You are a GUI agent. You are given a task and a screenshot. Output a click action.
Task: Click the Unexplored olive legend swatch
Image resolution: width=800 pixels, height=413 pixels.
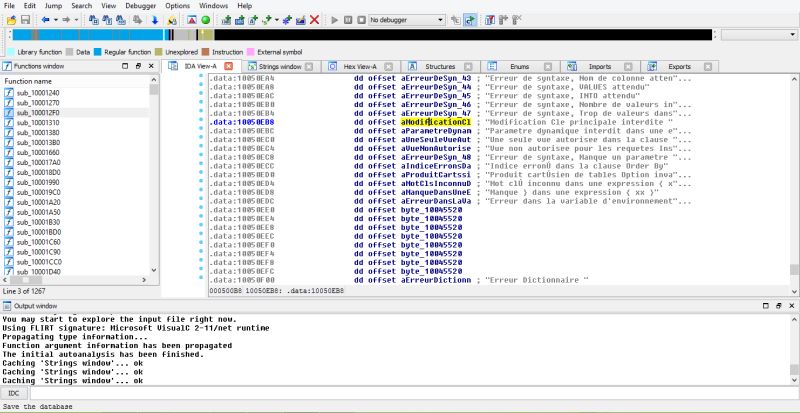click(159, 52)
